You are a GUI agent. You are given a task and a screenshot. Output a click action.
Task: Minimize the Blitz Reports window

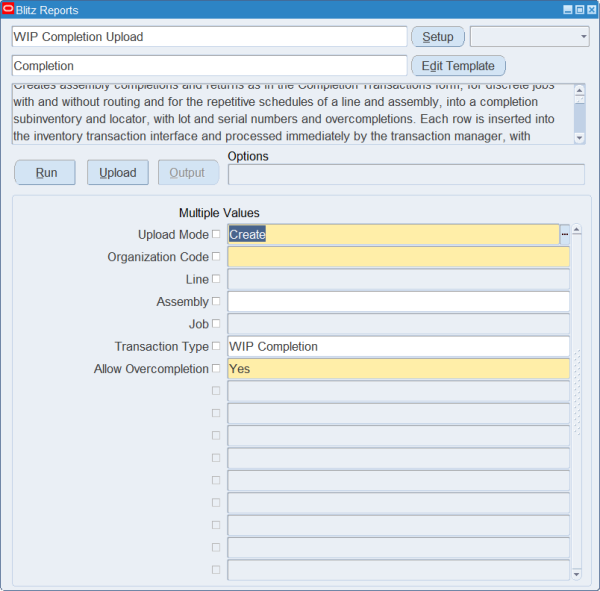click(x=568, y=10)
